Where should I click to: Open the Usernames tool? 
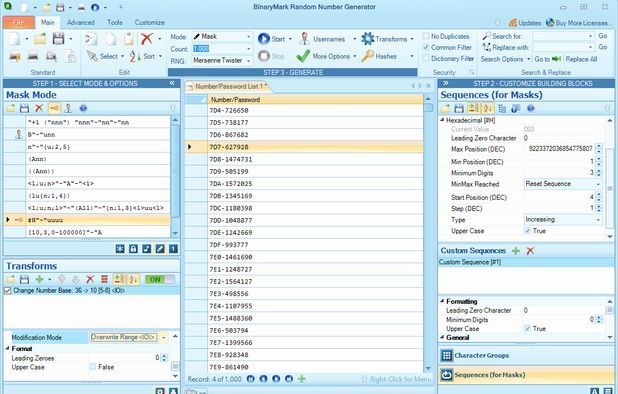323,39
